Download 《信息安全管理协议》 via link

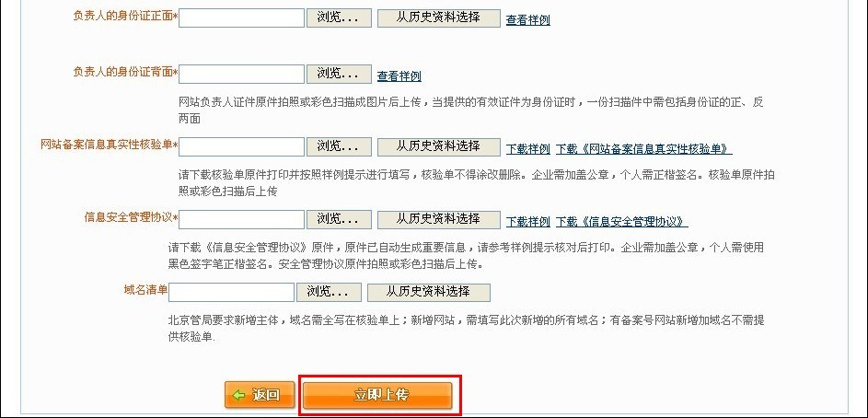pos(621,222)
